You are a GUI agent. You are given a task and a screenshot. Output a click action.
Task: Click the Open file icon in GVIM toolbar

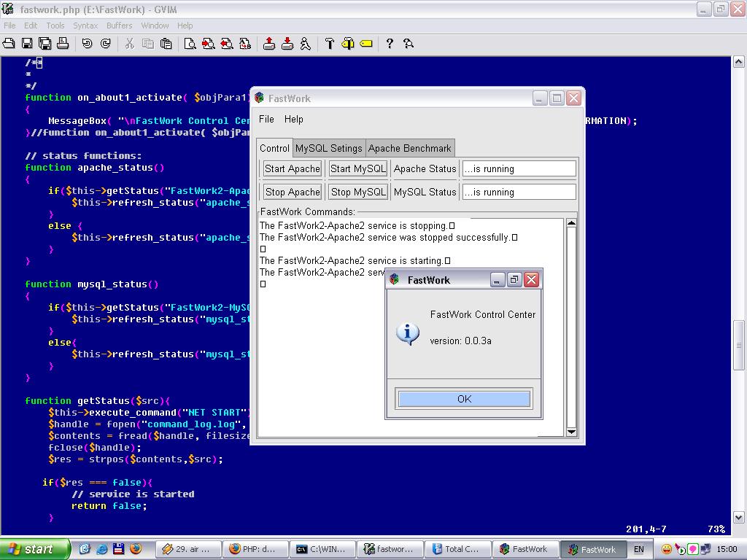tap(9, 44)
